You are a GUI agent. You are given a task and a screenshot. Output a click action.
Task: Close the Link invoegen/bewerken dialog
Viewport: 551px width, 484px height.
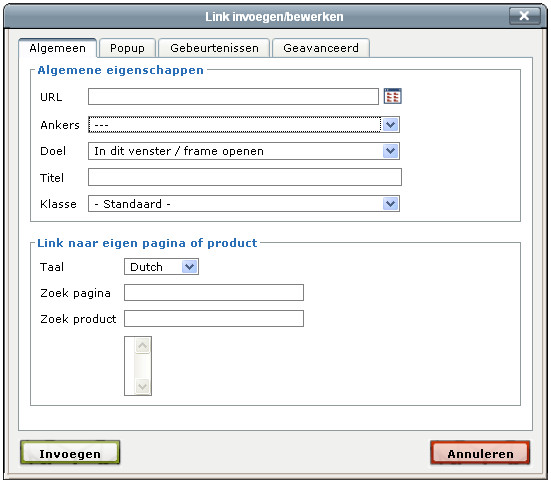[x=524, y=16]
